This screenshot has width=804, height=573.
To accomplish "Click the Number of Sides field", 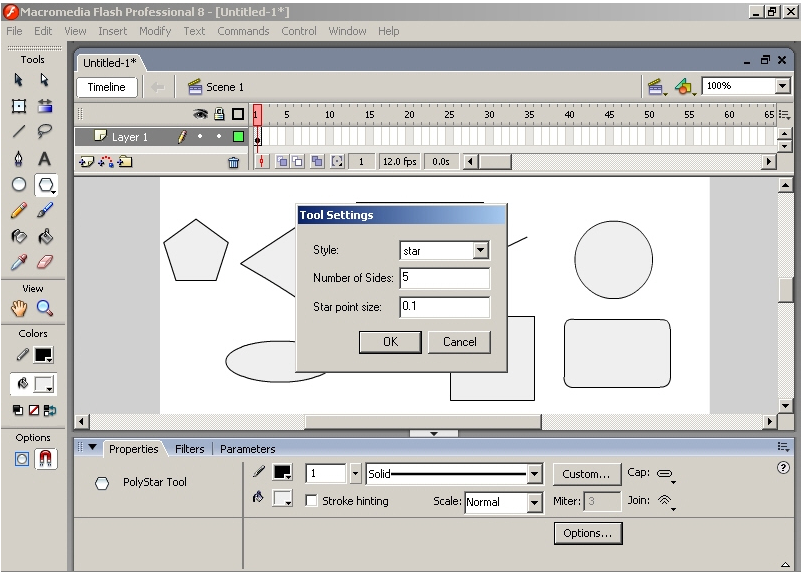I will click(x=444, y=278).
